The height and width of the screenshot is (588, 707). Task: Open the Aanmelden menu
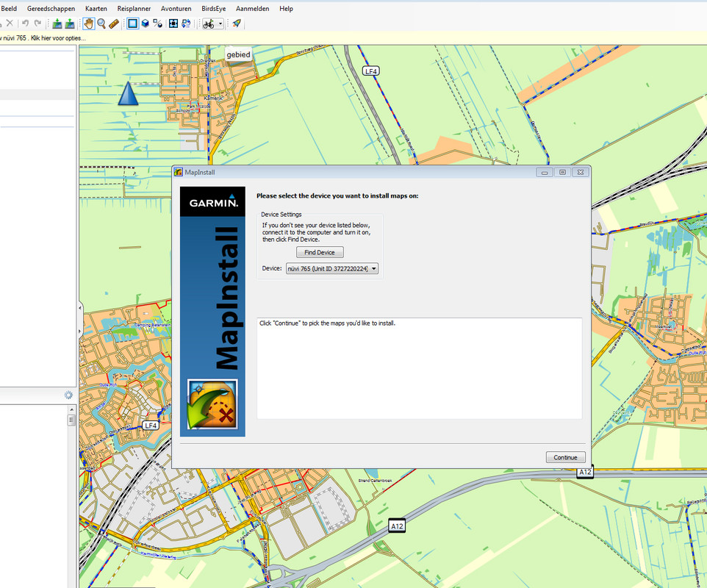pyautogui.click(x=253, y=9)
